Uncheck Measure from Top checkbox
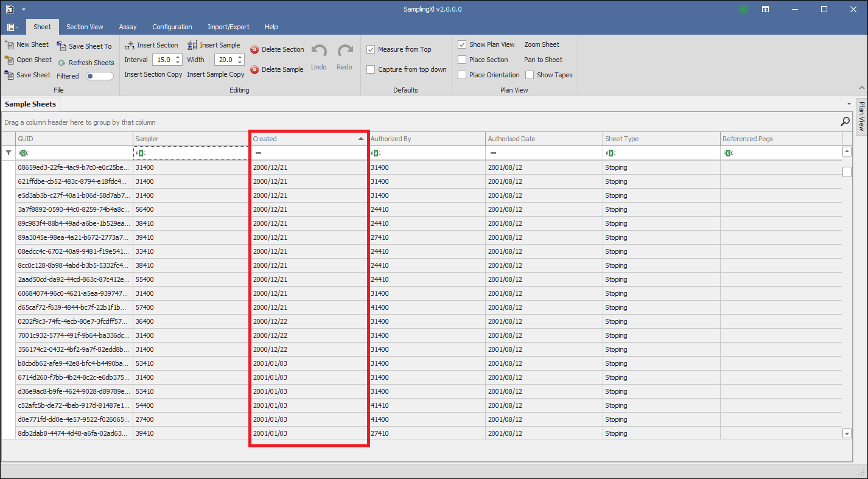Viewport: 868px width, 479px height. (371, 49)
